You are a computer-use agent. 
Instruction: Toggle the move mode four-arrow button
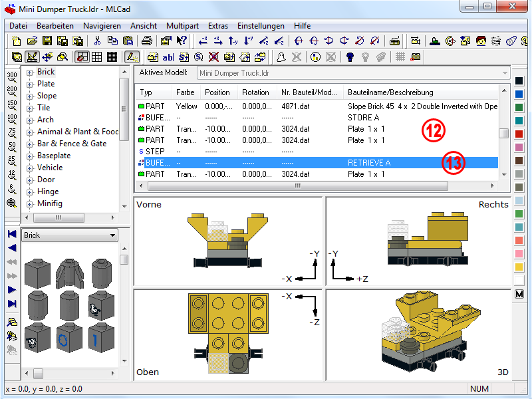(47, 57)
